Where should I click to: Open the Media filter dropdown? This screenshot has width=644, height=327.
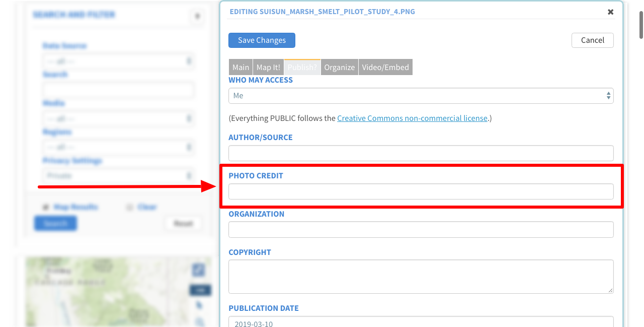(118, 119)
